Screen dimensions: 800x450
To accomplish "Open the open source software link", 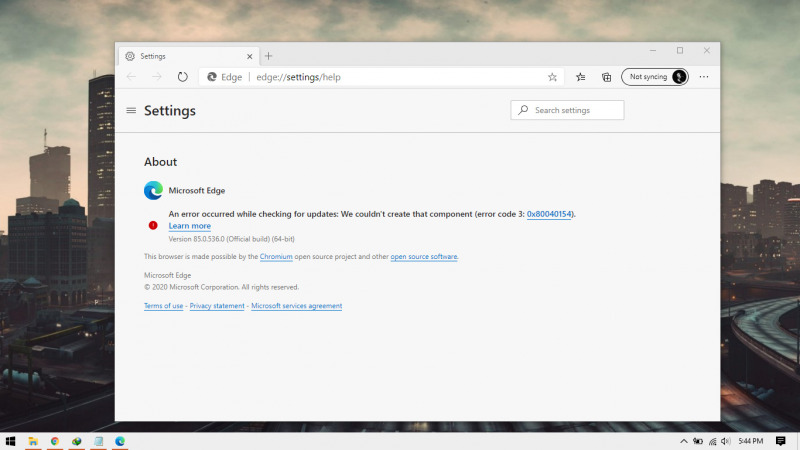I will [x=424, y=257].
